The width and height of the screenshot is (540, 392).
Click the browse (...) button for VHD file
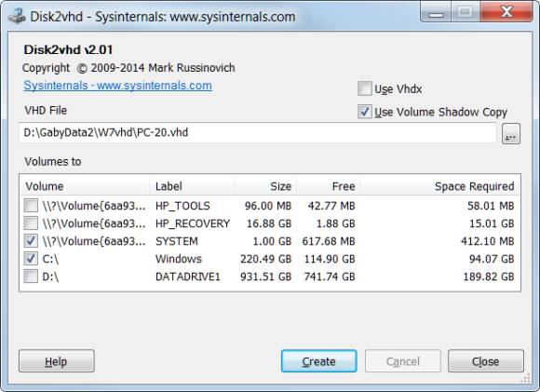[x=511, y=134]
